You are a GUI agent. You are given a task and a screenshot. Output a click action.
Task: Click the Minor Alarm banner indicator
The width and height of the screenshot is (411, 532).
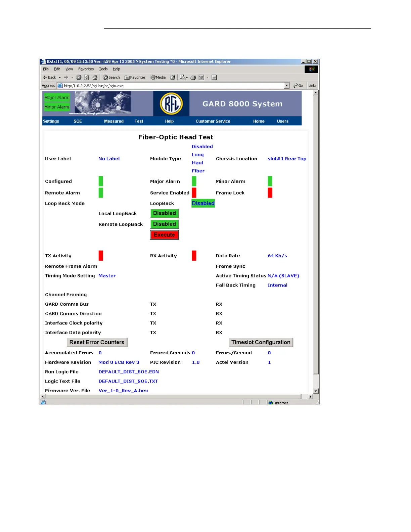[57, 107]
